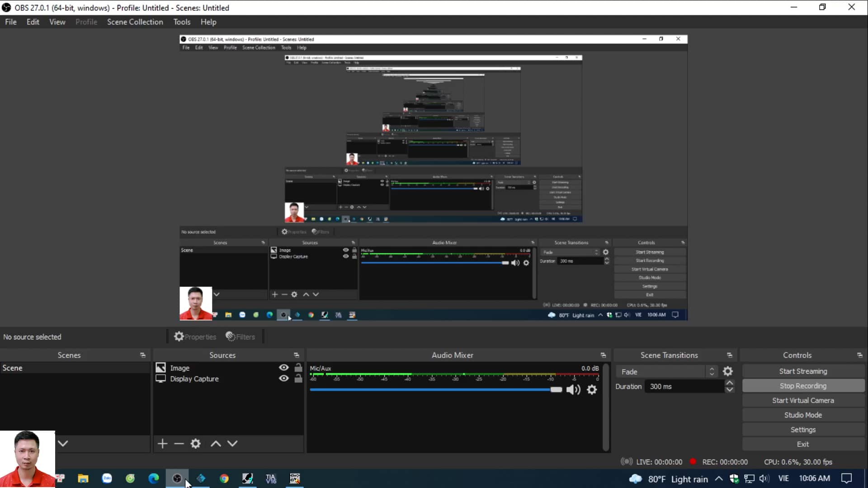Toggle visibility of the Display Capture source
The image size is (868, 488).
[x=284, y=379]
